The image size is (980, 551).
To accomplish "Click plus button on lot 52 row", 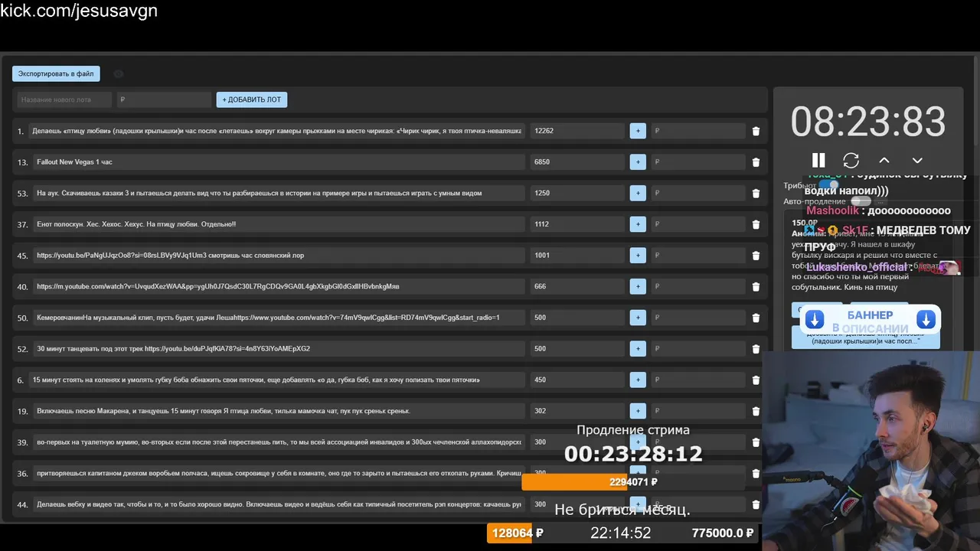I will pos(638,348).
